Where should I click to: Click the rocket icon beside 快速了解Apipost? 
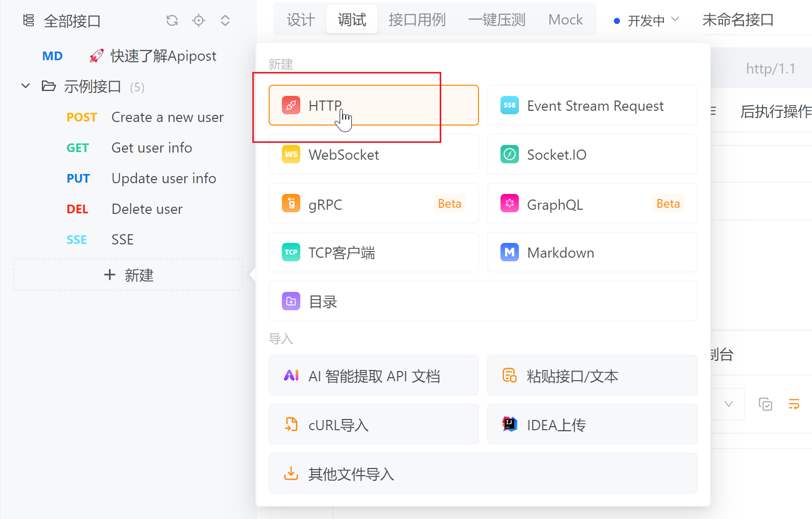[x=97, y=56]
